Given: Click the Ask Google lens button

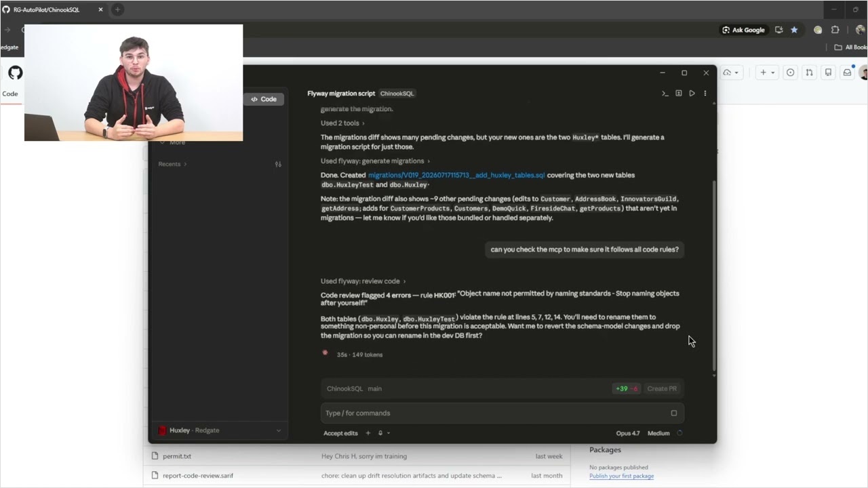Looking at the screenshot, I should click(x=743, y=30).
